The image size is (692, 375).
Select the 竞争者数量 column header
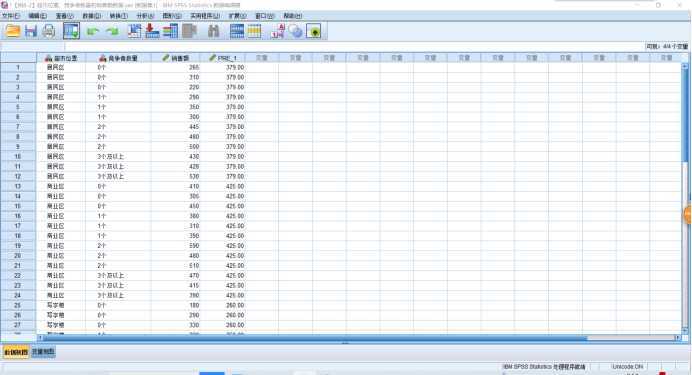[118, 58]
